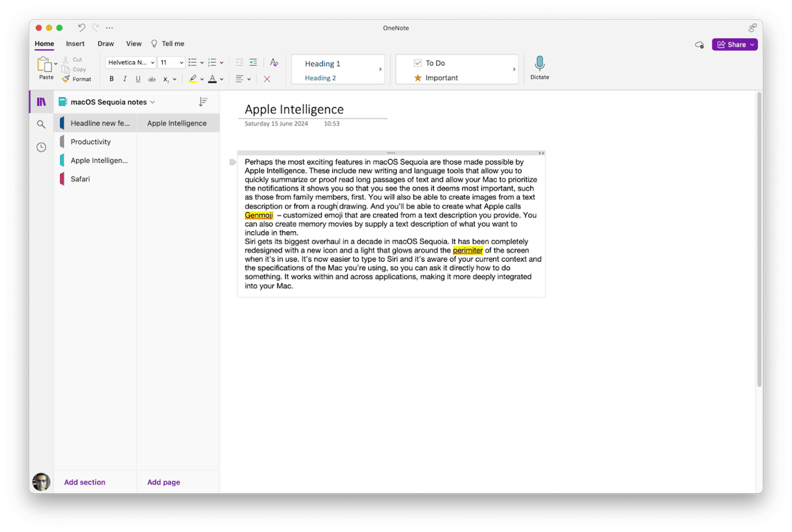Select the Productivity section
Viewport: 792px width, 532px height.
(96, 141)
